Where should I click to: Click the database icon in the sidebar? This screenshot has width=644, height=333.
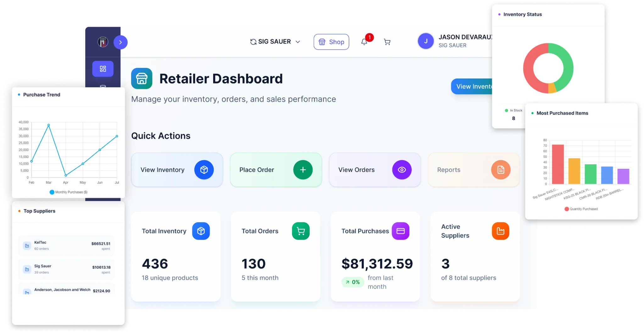point(103,86)
